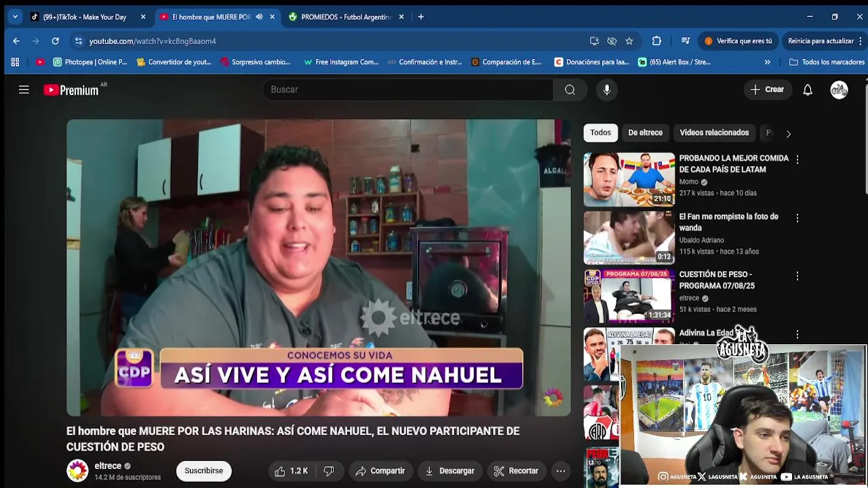Open Free Instagram Com bookmark
Image resolution: width=868 pixels, height=488 pixels.
(x=341, y=62)
